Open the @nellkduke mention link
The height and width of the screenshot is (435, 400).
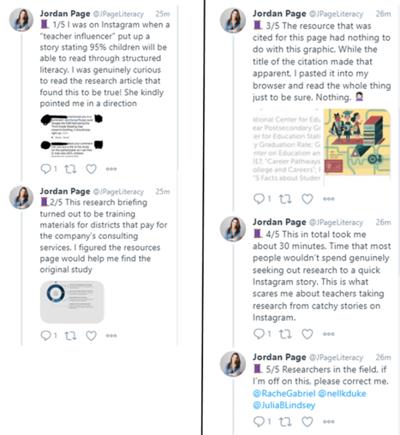pyautogui.click(x=342, y=393)
